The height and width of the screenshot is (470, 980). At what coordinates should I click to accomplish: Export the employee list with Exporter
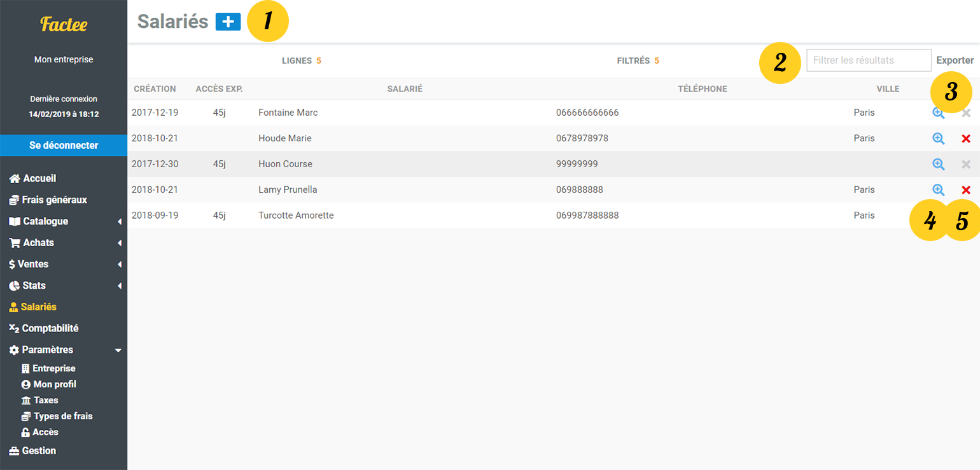(x=955, y=60)
